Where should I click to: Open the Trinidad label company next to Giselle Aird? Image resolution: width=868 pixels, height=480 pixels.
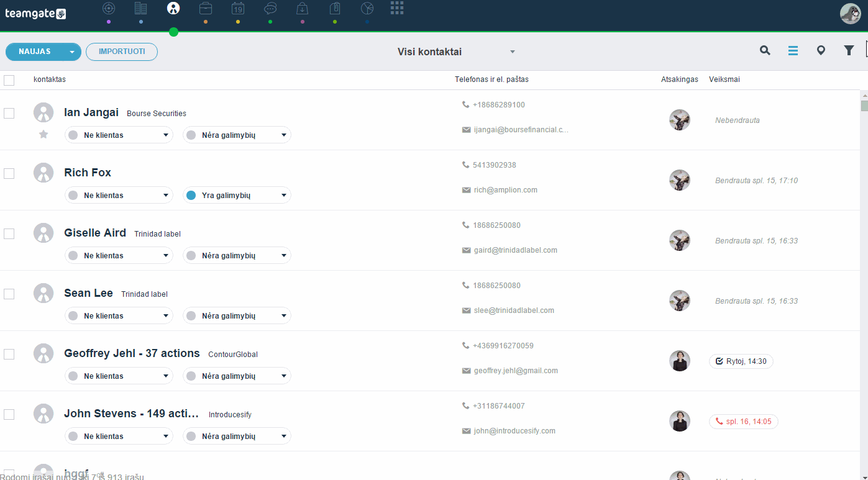[x=158, y=234]
